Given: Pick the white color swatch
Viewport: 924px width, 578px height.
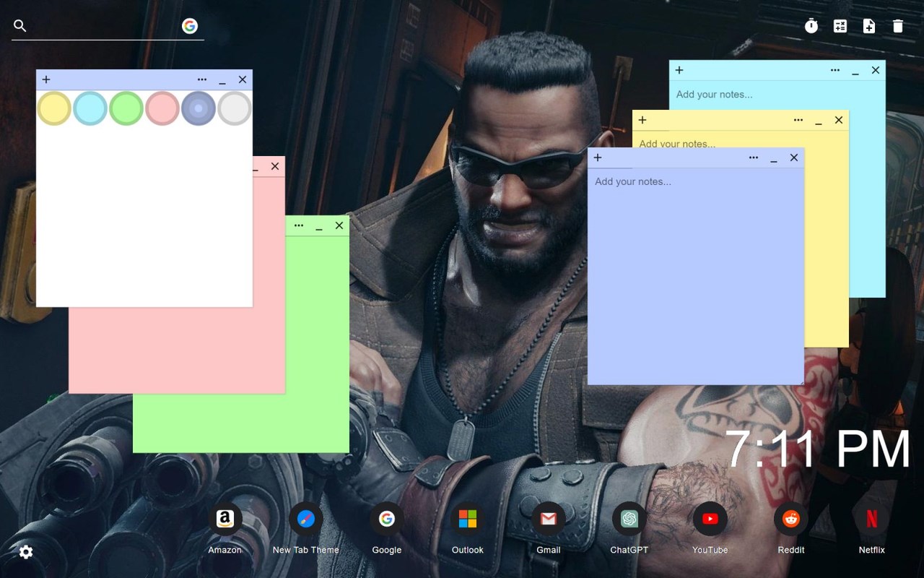Looking at the screenshot, I should point(235,108).
